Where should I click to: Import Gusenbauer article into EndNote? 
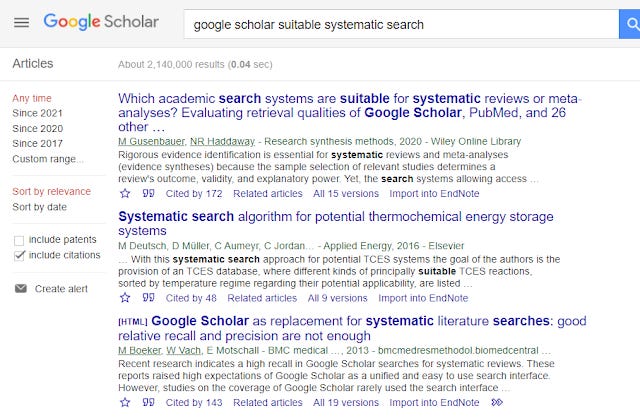[x=434, y=193]
